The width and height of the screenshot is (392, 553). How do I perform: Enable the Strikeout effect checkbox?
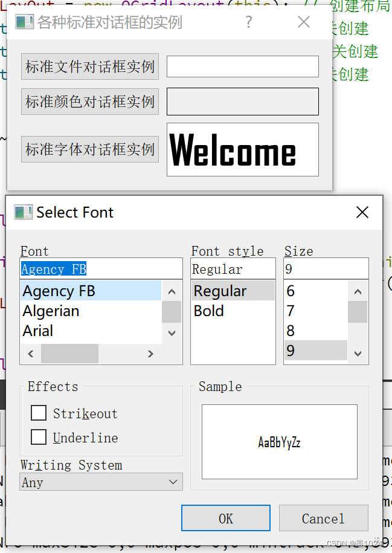tap(39, 413)
